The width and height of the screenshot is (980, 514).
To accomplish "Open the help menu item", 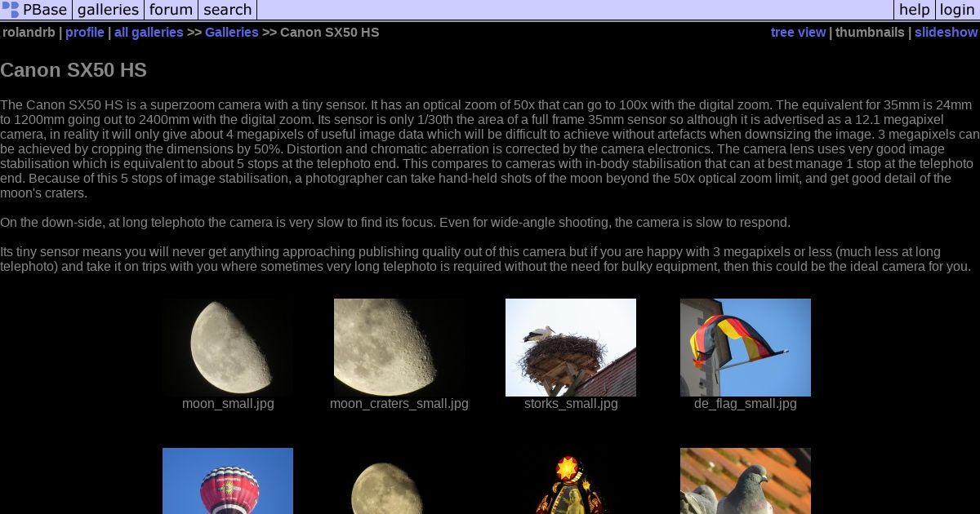I will pos(915,10).
